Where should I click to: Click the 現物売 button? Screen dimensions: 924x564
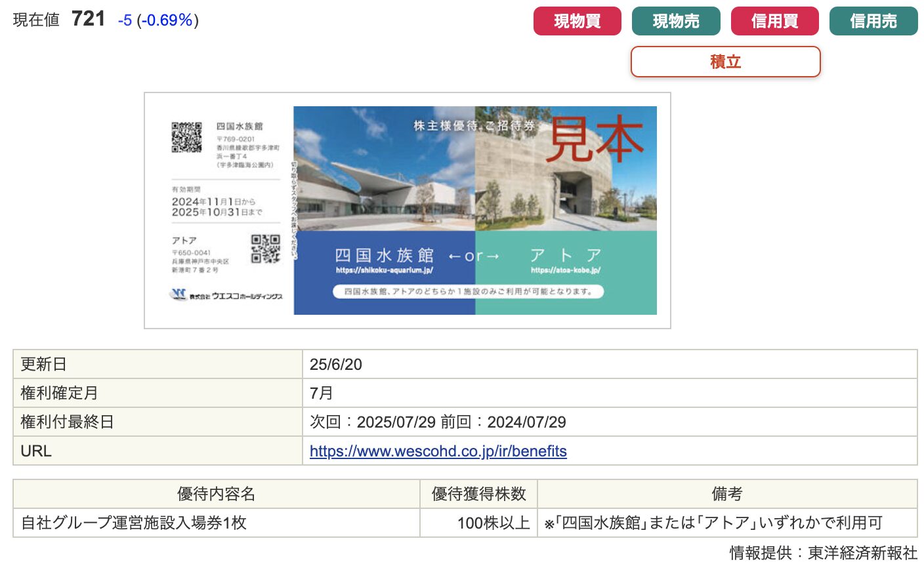point(676,21)
